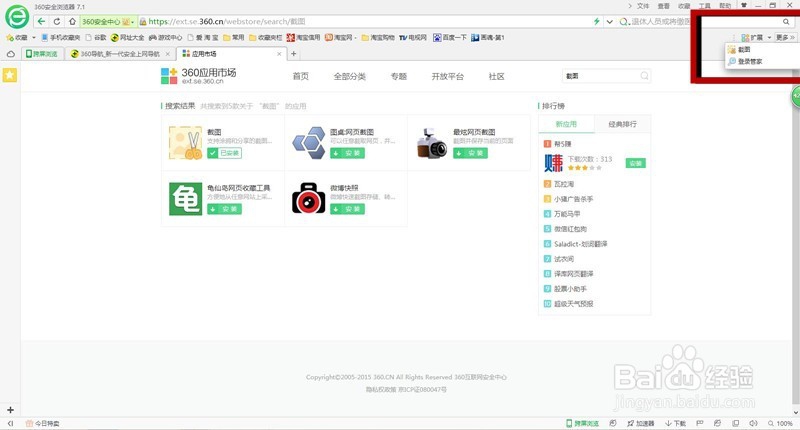The image size is (800, 430).
Task: Click the 360应用市场 logo
Action: point(198,75)
